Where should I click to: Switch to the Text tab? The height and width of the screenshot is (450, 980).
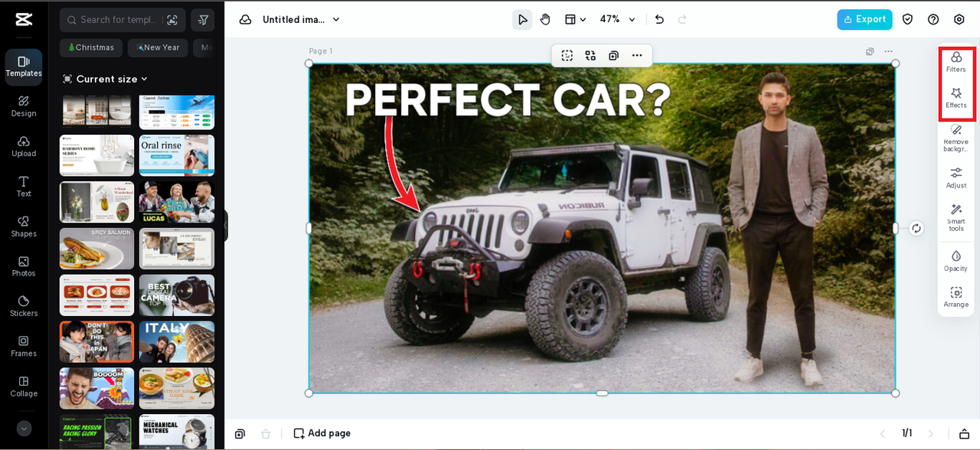pyautogui.click(x=24, y=186)
